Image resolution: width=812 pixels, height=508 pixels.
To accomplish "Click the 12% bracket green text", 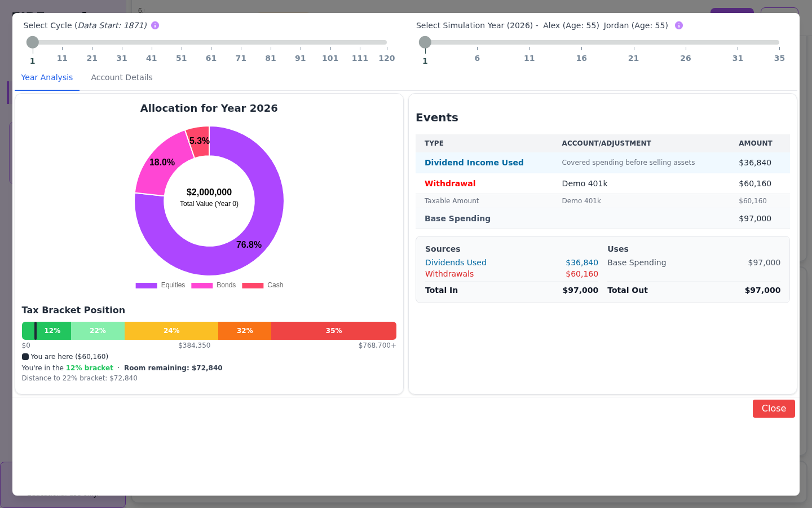I will [x=90, y=368].
